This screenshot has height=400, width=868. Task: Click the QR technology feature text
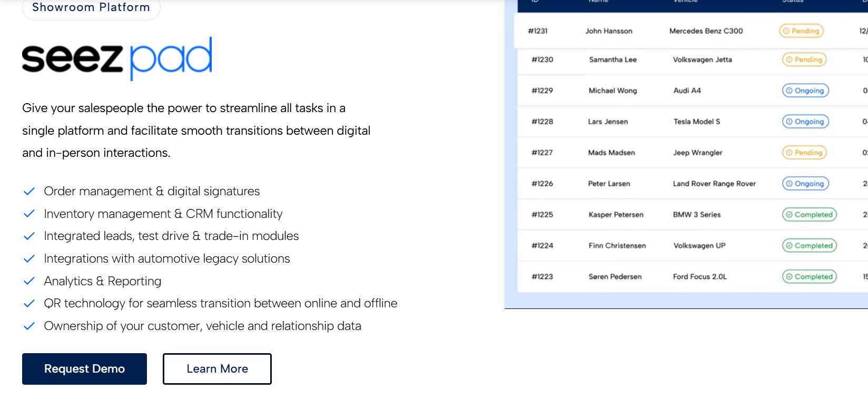click(221, 304)
